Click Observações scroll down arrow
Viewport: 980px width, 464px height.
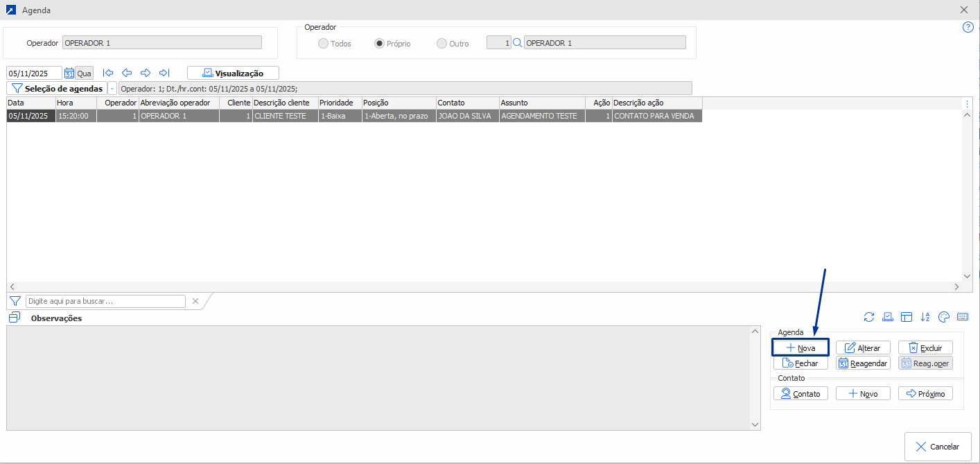[x=755, y=424]
